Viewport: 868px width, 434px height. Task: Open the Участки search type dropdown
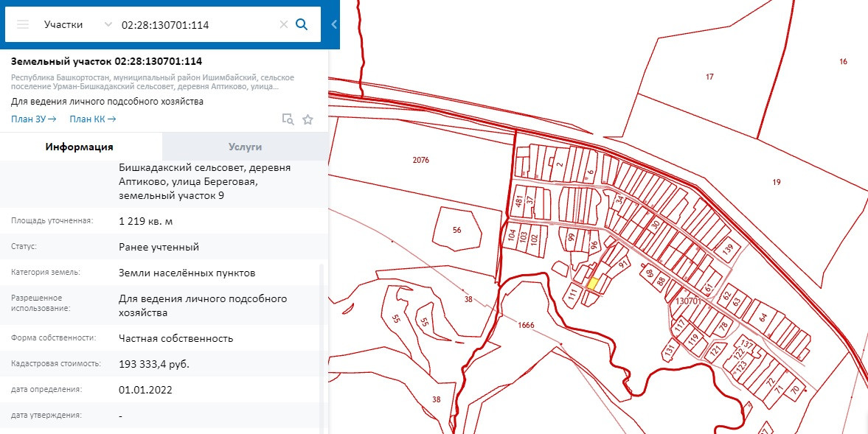click(77, 24)
